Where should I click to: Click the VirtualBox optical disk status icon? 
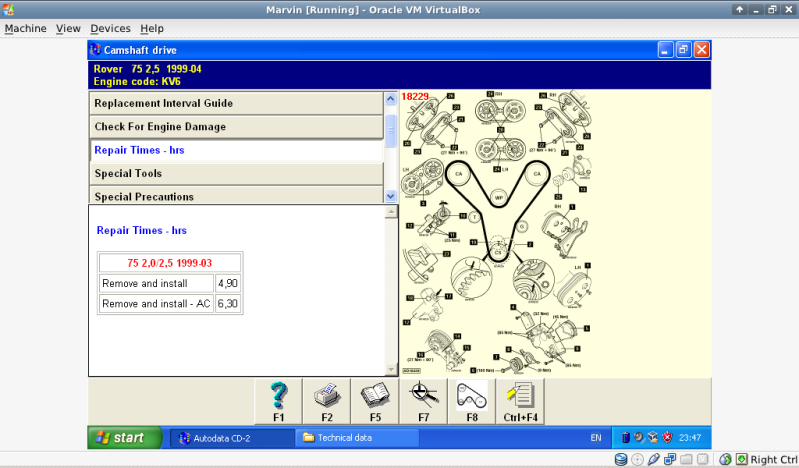click(637, 459)
